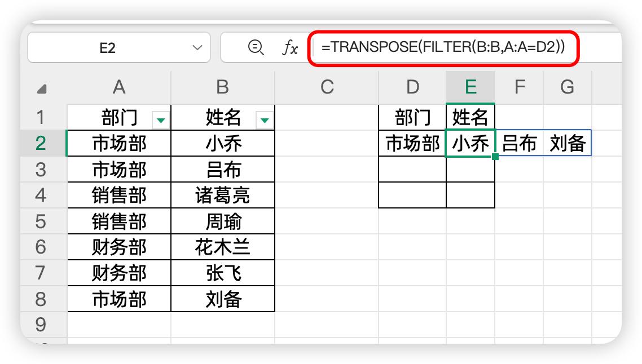Select column G header
Image resolution: width=642 pixels, height=364 pixels.
pyautogui.click(x=567, y=87)
